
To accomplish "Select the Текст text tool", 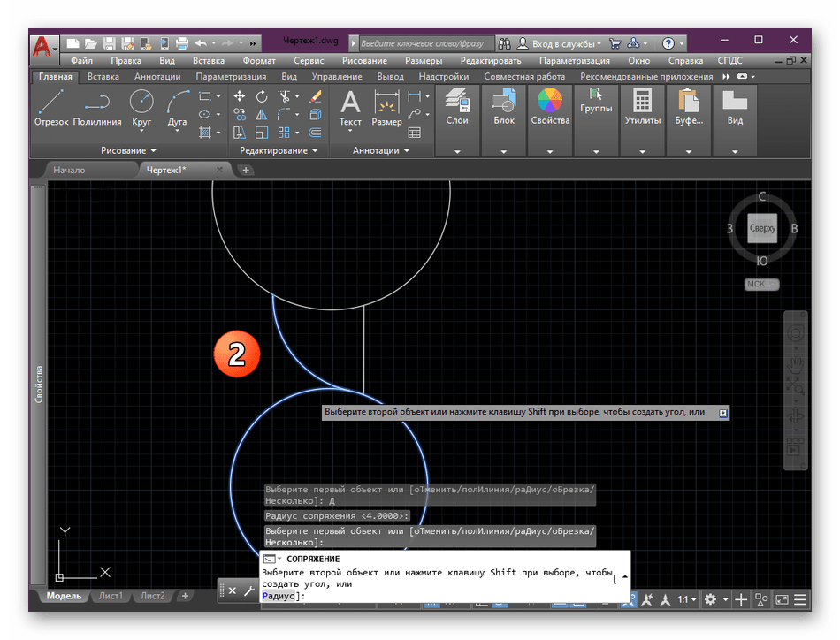I will click(x=350, y=109).
